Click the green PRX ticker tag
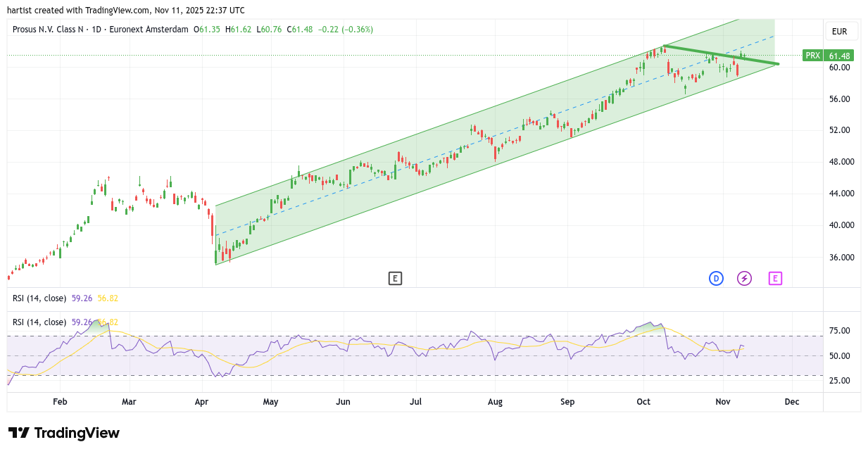Viewport: 868px width, 454px height. 812,56
